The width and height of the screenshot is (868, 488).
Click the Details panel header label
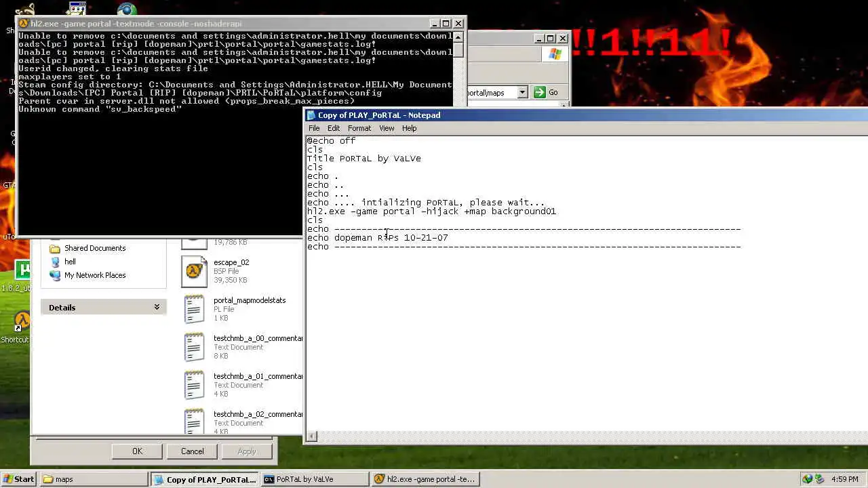coord(62,308)
